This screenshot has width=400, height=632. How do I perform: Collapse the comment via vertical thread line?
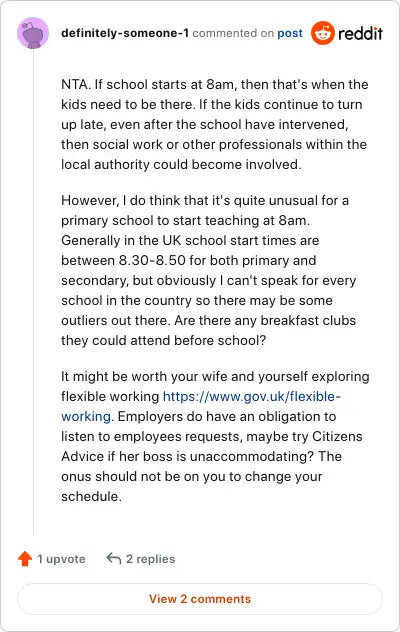click(x=33, y=292)
